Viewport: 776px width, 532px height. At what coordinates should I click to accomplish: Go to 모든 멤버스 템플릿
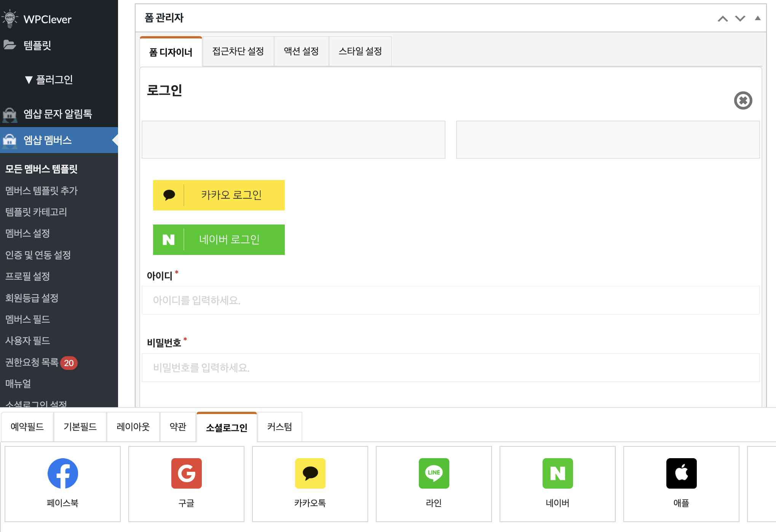click(x=42, y=169)
